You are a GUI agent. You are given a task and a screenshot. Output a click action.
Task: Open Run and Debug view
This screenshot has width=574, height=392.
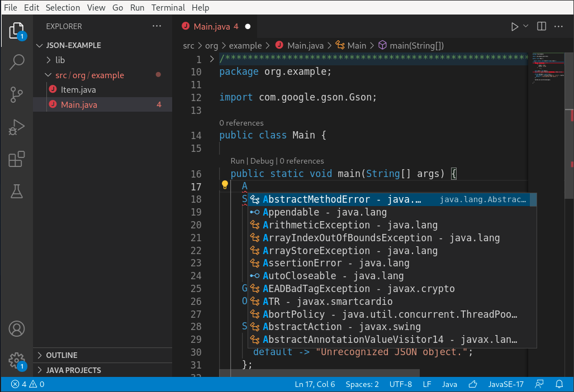17,127
